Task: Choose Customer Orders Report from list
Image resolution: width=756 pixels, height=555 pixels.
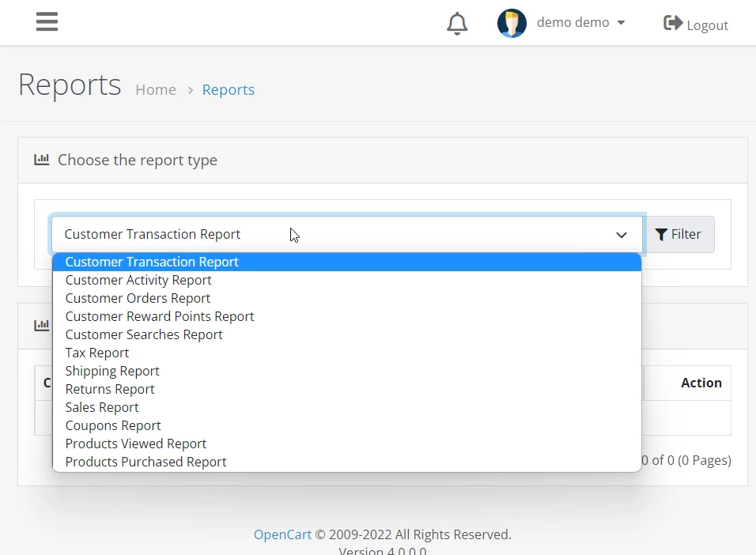Action: 138,298
